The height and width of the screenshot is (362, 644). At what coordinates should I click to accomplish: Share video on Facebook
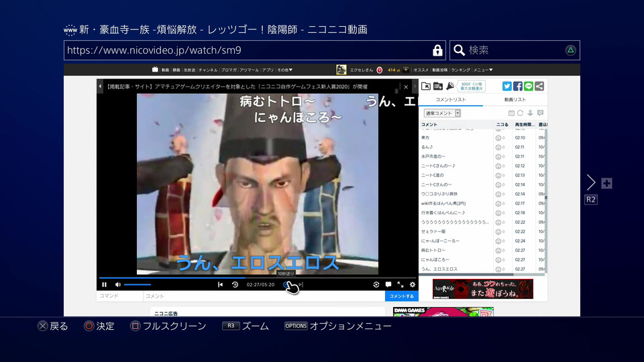[517, 86]
